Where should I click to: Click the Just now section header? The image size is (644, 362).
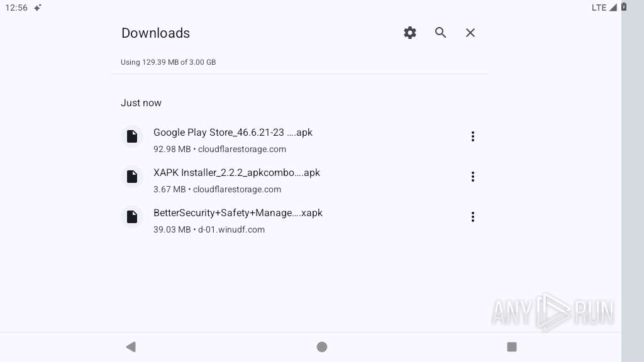click(x=141, y=102)
